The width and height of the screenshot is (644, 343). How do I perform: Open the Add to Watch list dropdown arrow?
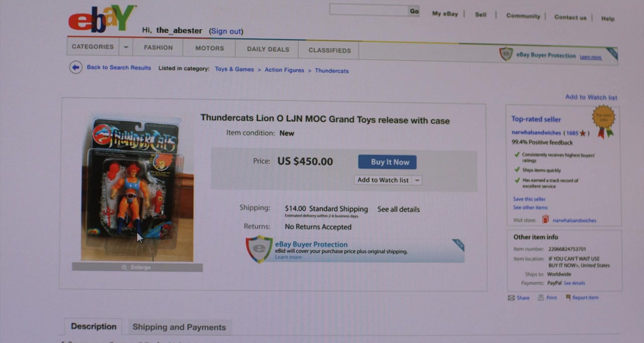(x=417, y=180)
